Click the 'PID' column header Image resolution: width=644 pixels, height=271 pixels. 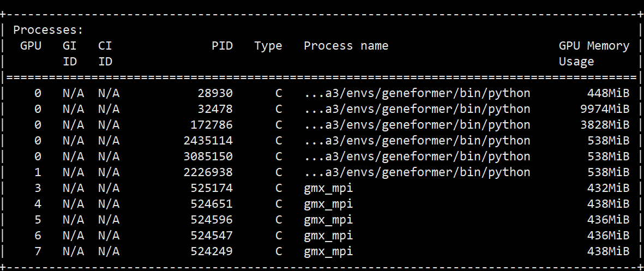[222, 46]
